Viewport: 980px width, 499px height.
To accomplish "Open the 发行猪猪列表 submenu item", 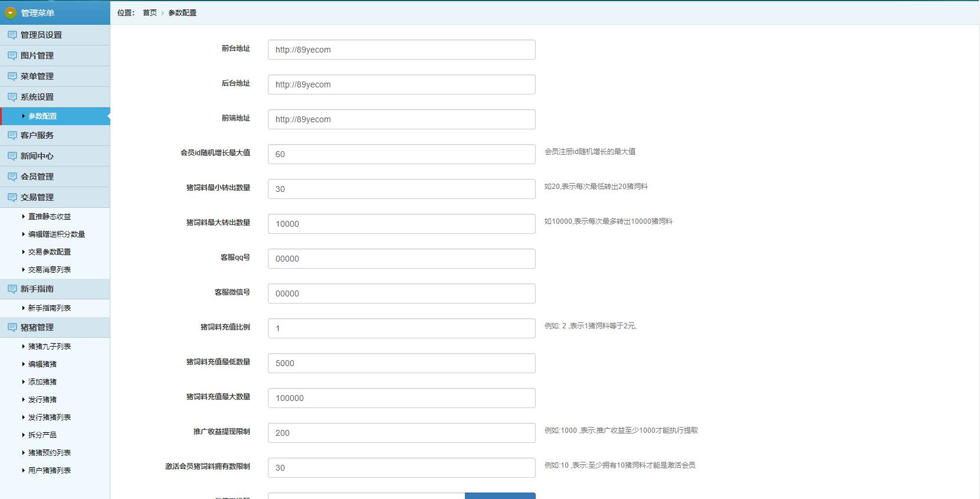I will click(x=50, y=418).
